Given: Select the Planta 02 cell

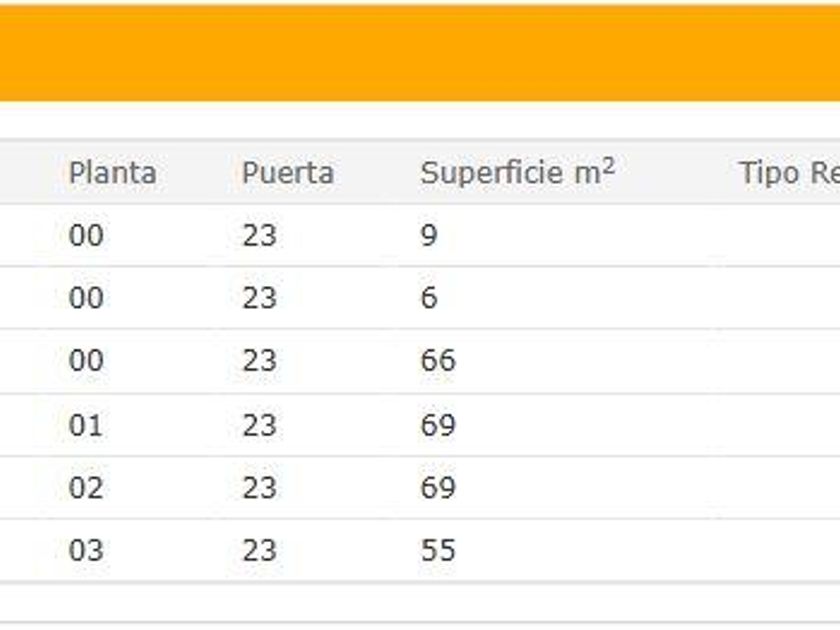Looking at the screenshot, I should click(x=86, y=488).
